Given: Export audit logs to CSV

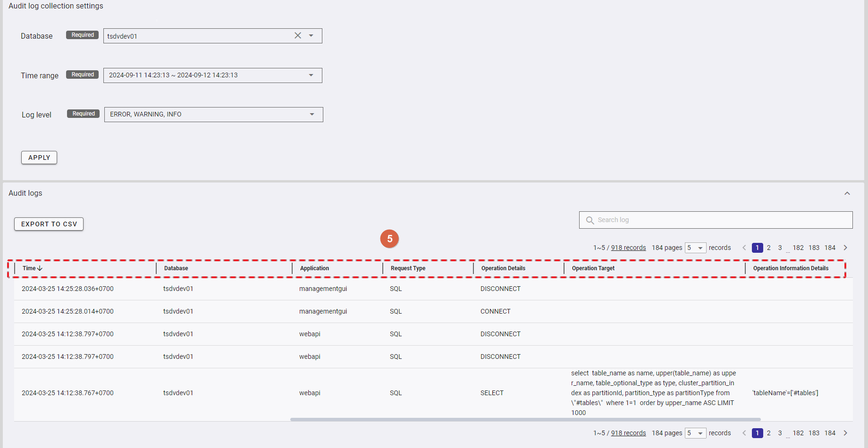Looking at the screenshot, I should coord(49,224).
